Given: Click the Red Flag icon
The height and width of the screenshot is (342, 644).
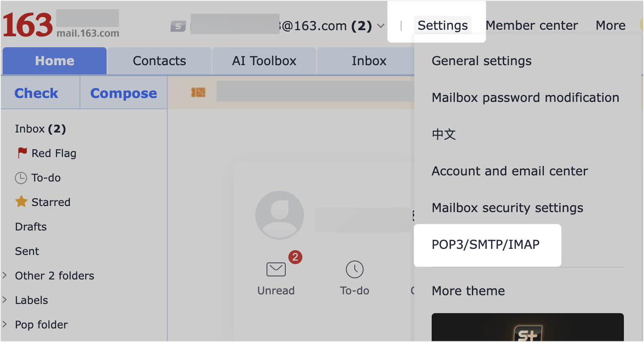Looking at the screenshot, I should pyautogui.click(x=22, y=153).
